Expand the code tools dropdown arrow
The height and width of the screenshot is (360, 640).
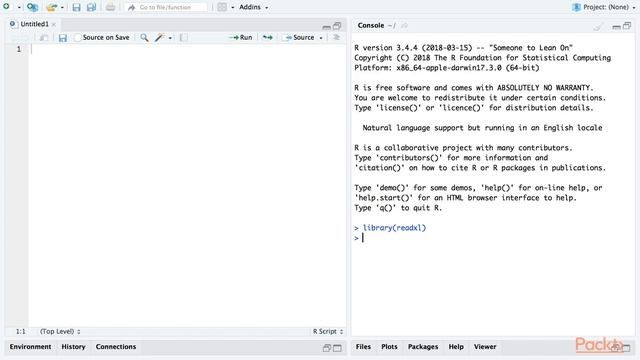pos(170,38)
